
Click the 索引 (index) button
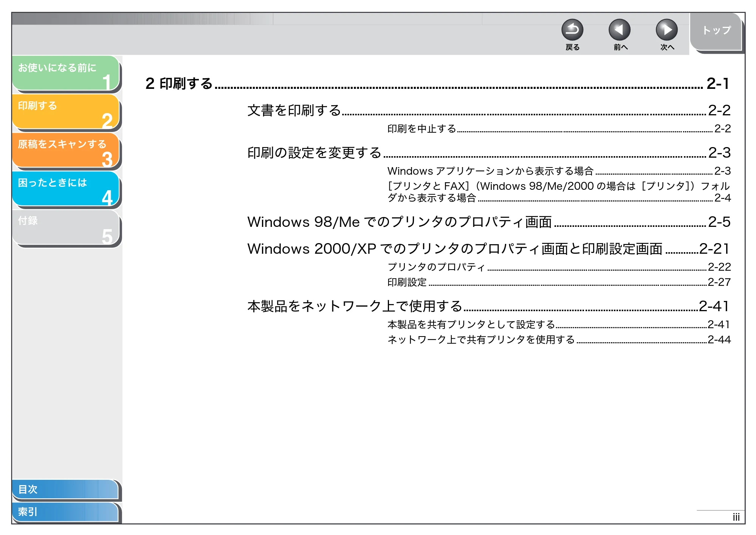[x=65, y=512]
